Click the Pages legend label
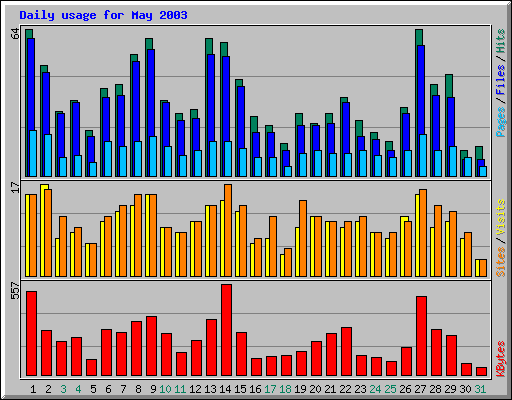The height and width of the screenshot is (400, 512). pyautogui.click(x=500, y=122)
